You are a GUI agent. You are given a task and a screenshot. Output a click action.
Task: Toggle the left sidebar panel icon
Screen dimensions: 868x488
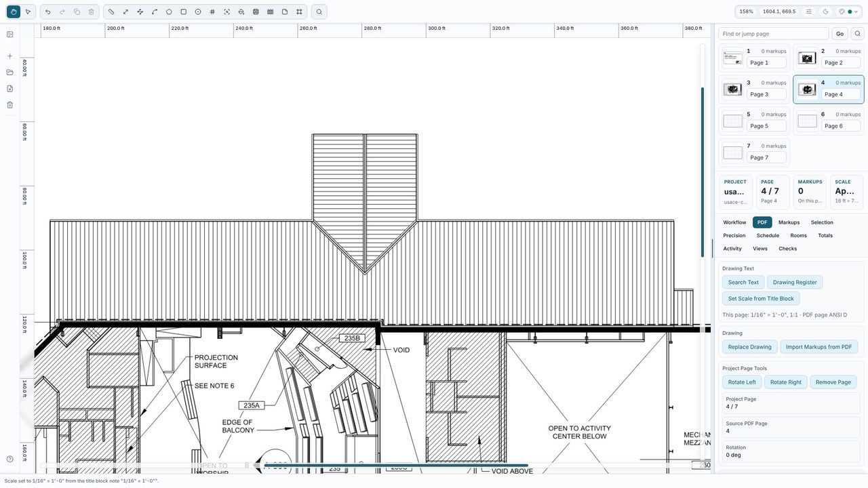tap(9, 35)
